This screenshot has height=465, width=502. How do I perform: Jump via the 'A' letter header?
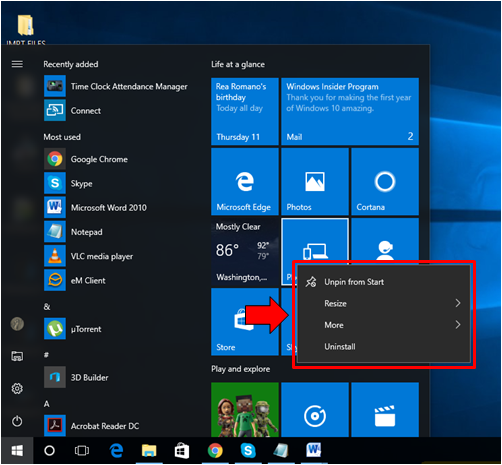47,404
